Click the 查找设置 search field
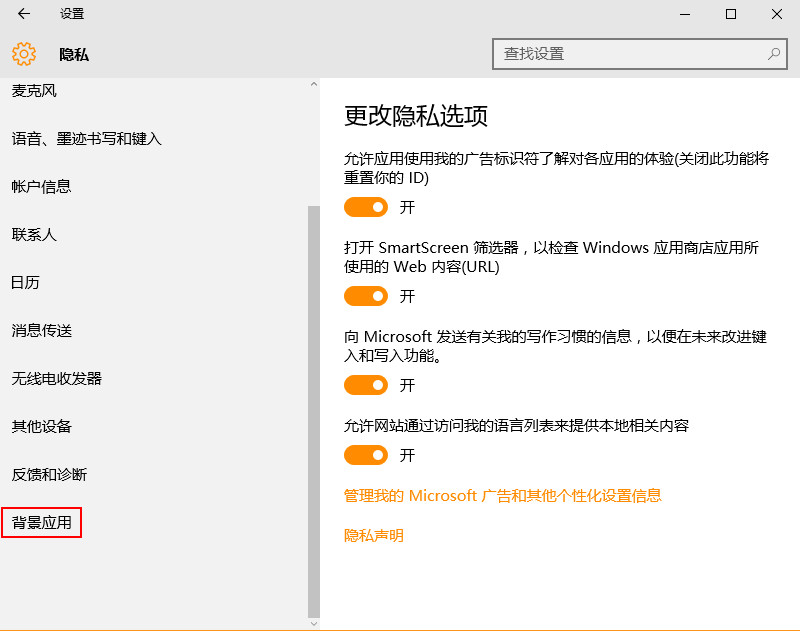 (640, 54)
